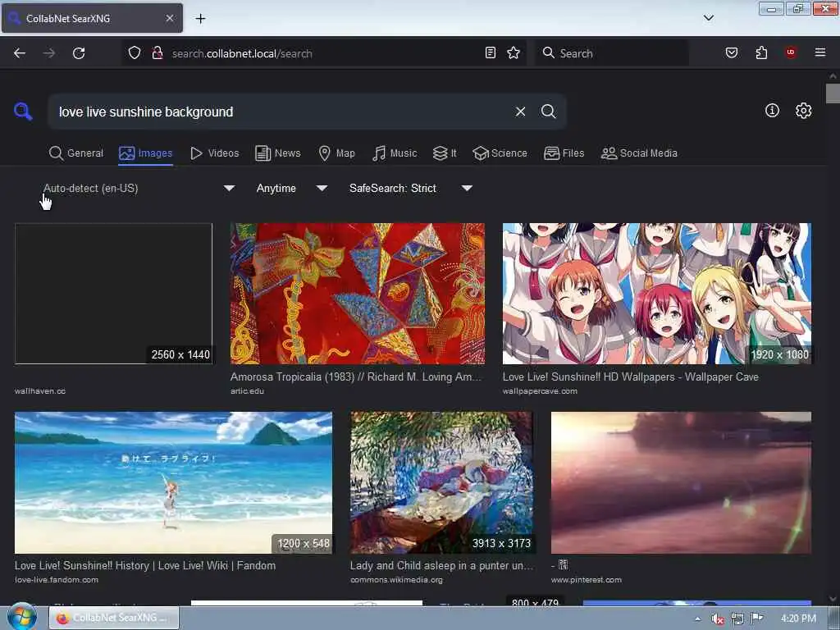
Task: Bookmark this page with star
Action: pyautogui.click(x=514, y=52)
